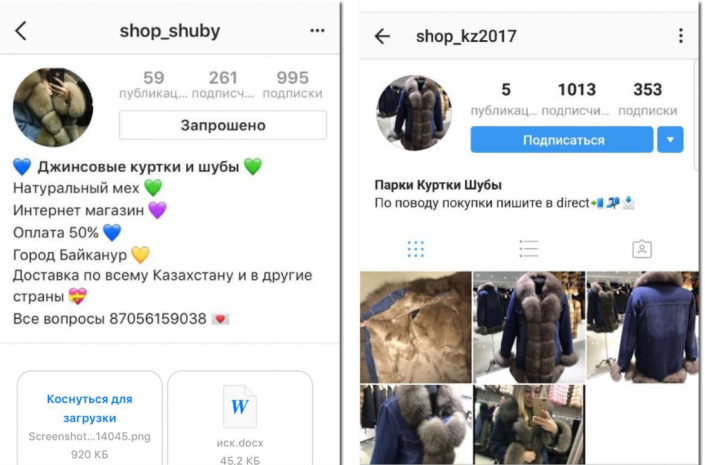This screenshot has width=705, height=465.
Task: Open 995 подписки list on shop_shuby
Action: pyautogui.click(x=292, y=84)
